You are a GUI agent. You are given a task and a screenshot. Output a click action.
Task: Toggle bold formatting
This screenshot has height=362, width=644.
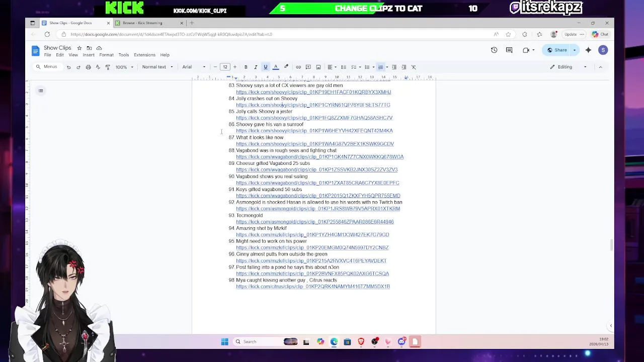(x=246, y=67)
